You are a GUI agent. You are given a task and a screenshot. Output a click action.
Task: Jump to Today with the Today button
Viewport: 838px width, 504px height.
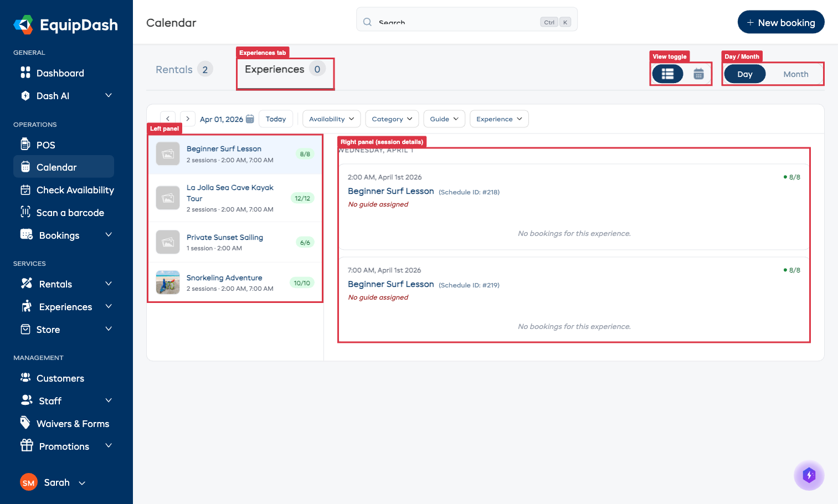tap(276, 119)
